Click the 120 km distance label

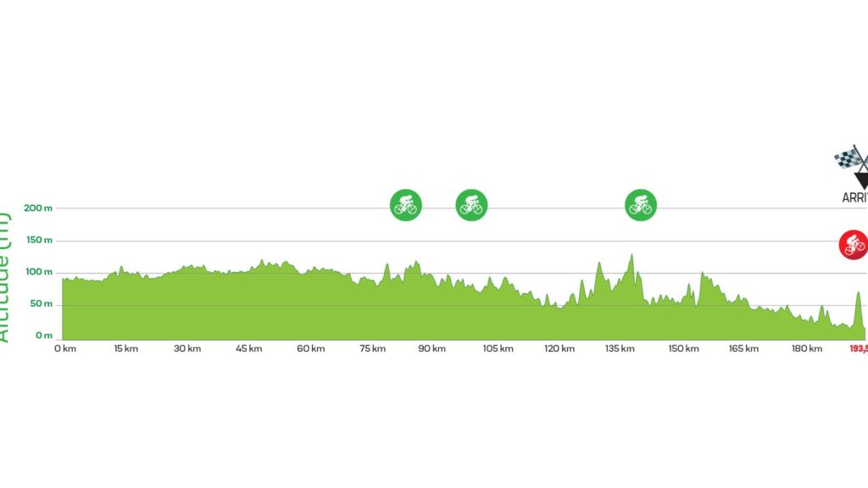pos(559,348)
